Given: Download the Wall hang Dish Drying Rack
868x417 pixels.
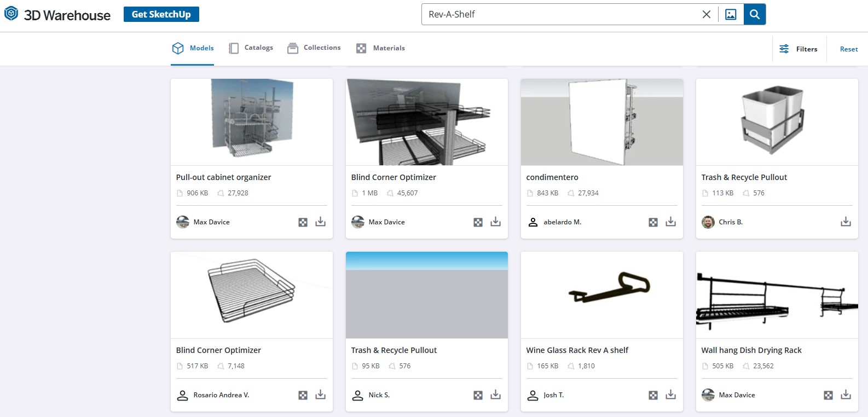Looking at the screenshot, I should click(x=846, y=395).
